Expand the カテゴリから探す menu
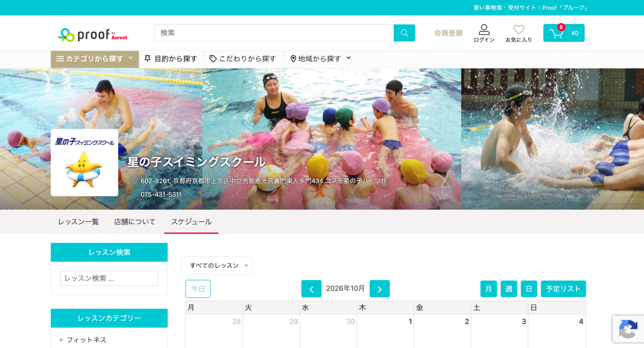 95,59
